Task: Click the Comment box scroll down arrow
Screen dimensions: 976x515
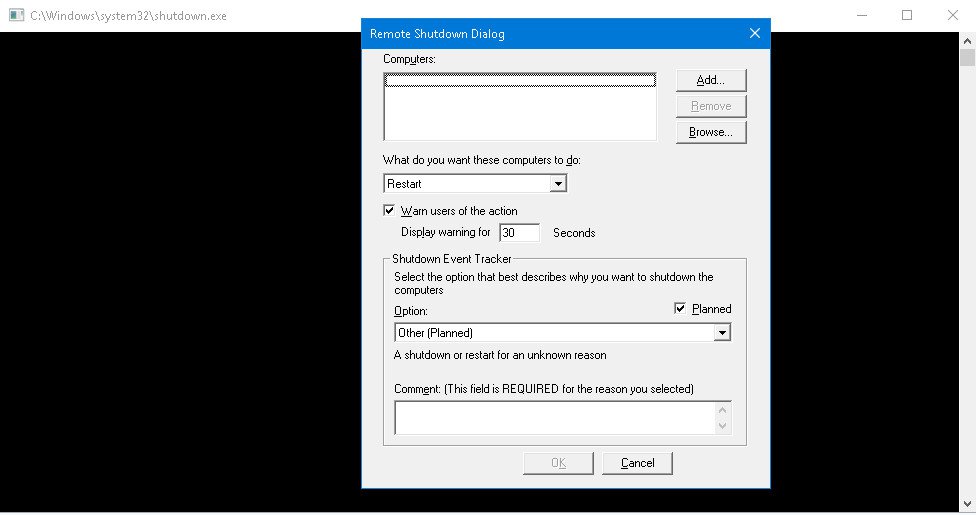Action: click(x=722, y=427)
